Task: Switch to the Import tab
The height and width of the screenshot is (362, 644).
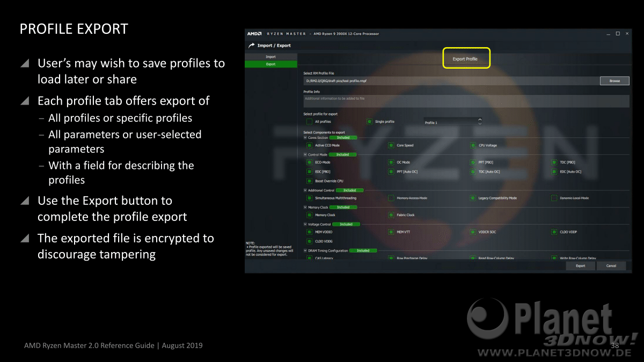Action: point(270,57)
